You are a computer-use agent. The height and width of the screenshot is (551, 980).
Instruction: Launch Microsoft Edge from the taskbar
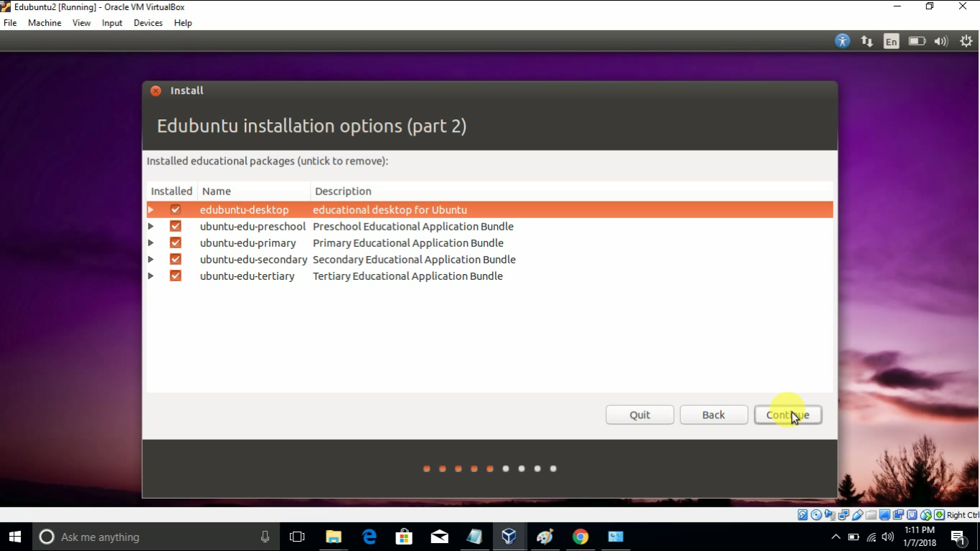click(x=369, y=537)
